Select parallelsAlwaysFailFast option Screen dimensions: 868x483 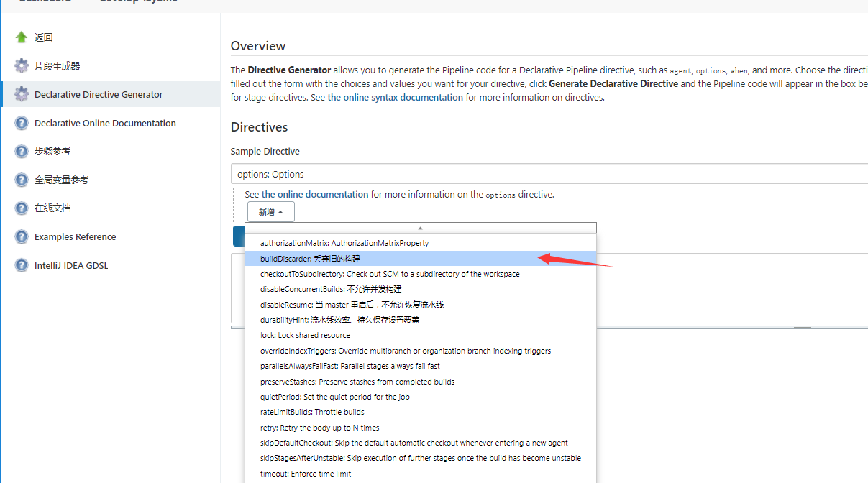[x=421, y=366]
